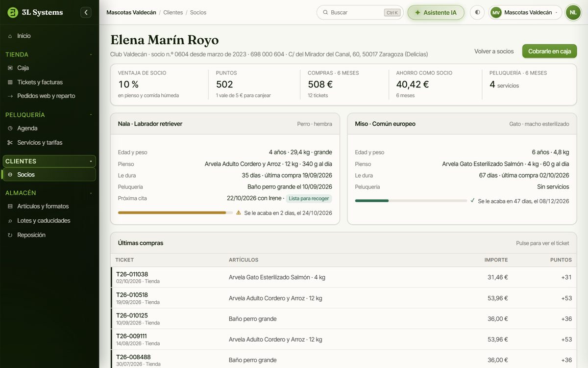This screenshot has height=368, width=588.
Task: Open ticket T26-010518
Action: (x=343, y=298)
